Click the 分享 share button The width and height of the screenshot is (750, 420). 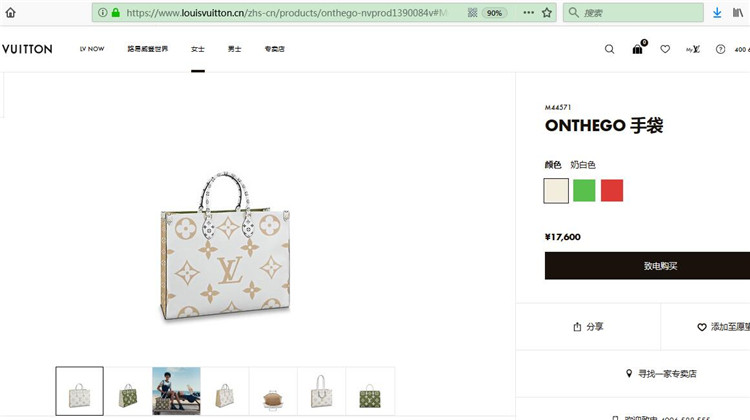588,327
